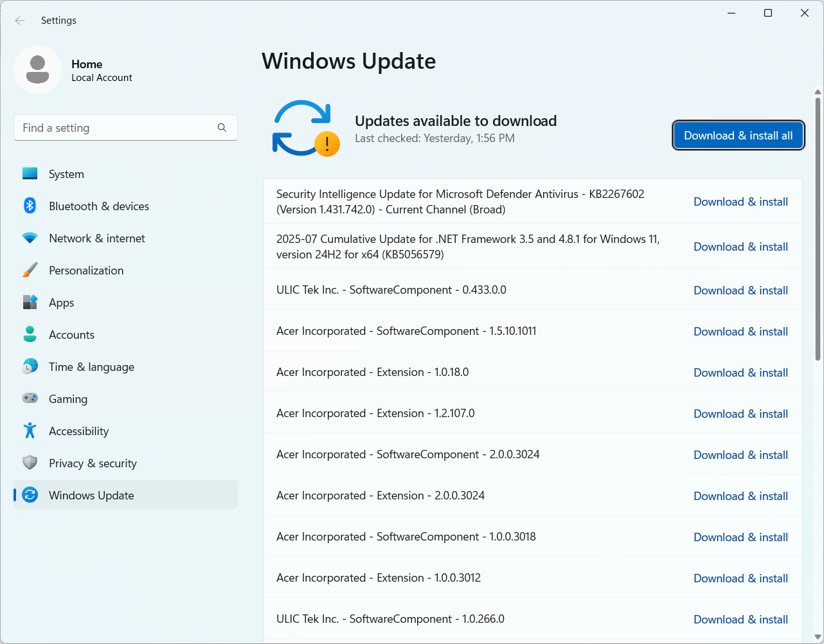
Task: Click the Accounts person icon
Action: 30,334
